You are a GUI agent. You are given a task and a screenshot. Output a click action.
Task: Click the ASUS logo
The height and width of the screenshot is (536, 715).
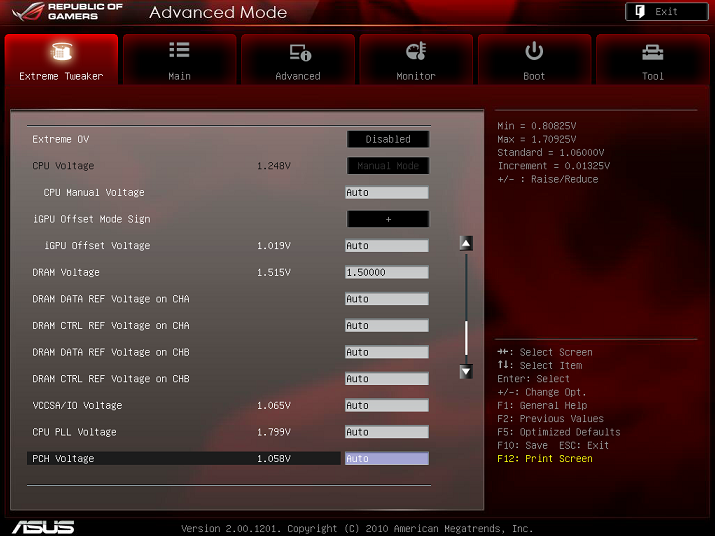pos(43,527)
